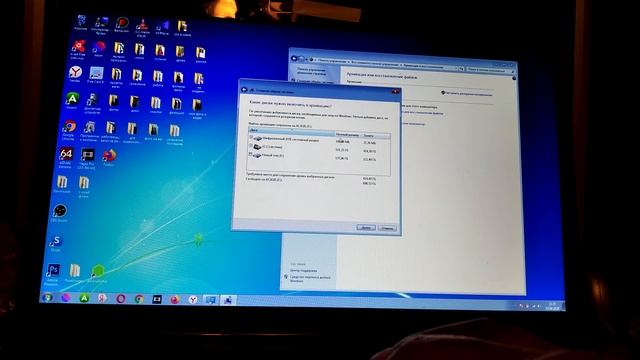Open the OBS Studio desktop shortcut
The image size is (640, 360).
pos(60,212)
